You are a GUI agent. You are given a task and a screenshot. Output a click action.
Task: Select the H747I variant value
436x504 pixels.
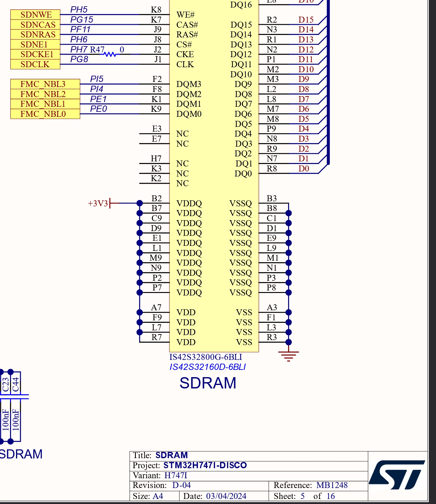176,475
